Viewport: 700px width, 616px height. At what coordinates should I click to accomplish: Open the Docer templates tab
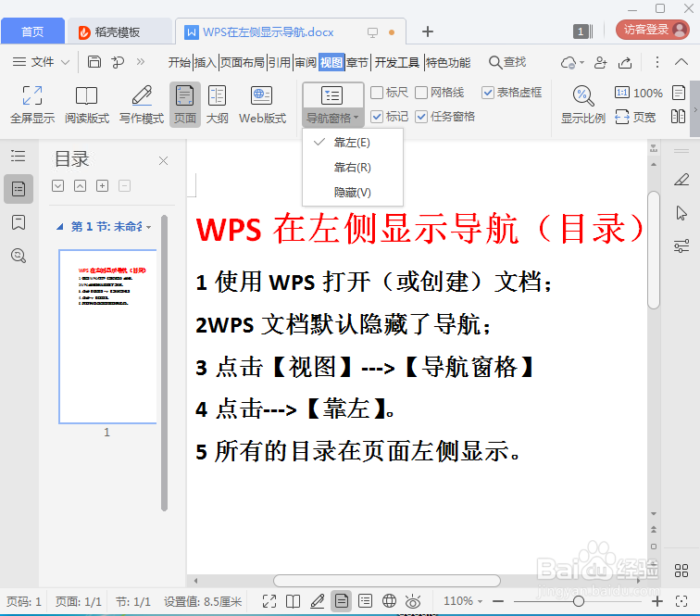118,31
